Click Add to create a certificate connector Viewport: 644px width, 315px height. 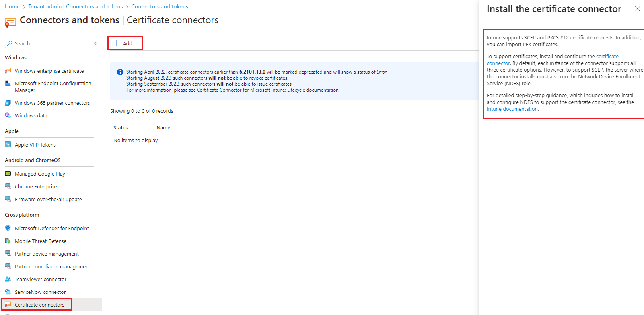[125, 43]
